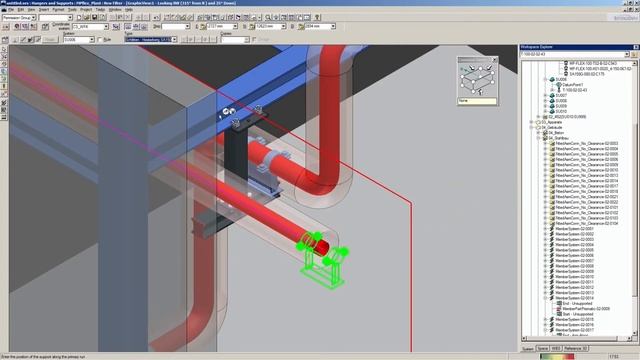
Task: Click the SU007 support icon in tree
Action: 552,96
